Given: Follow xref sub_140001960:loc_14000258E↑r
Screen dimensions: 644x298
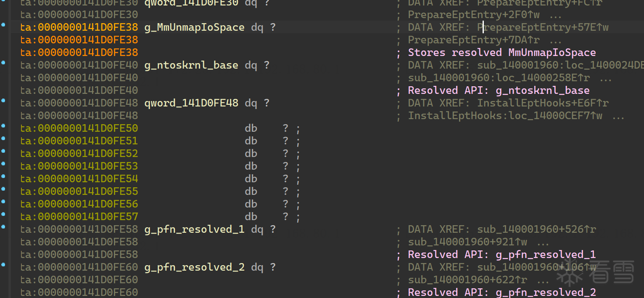Looking at the screenshot, I should point(499,78).
